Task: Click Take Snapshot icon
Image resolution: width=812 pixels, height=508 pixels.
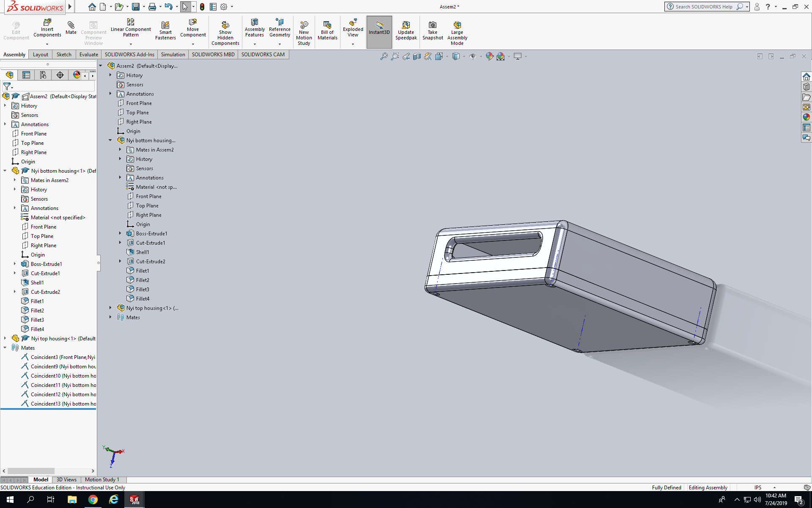Action: pos(432,25)
